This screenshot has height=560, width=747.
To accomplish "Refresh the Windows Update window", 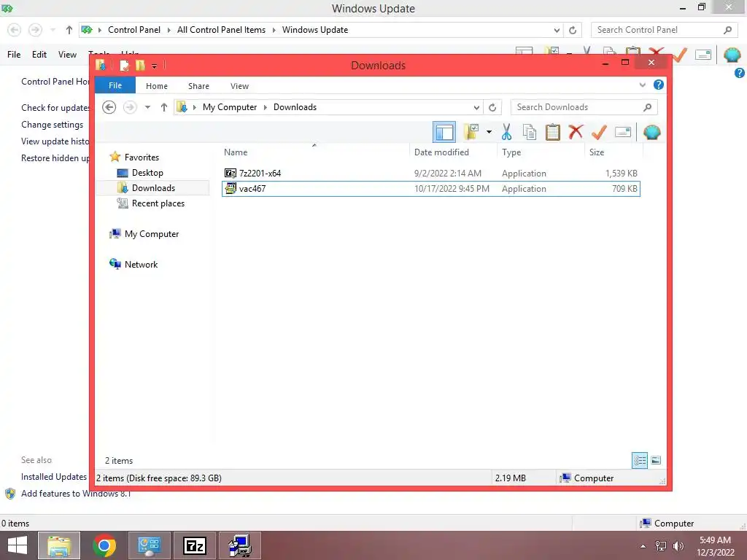I will click(573, 30).
